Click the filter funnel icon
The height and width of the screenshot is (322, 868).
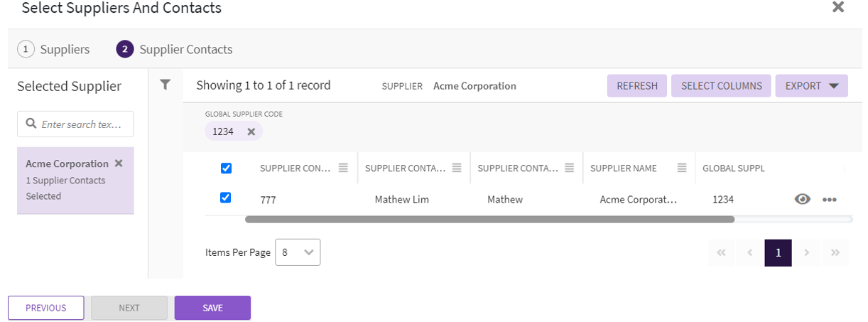click(165, 85)
